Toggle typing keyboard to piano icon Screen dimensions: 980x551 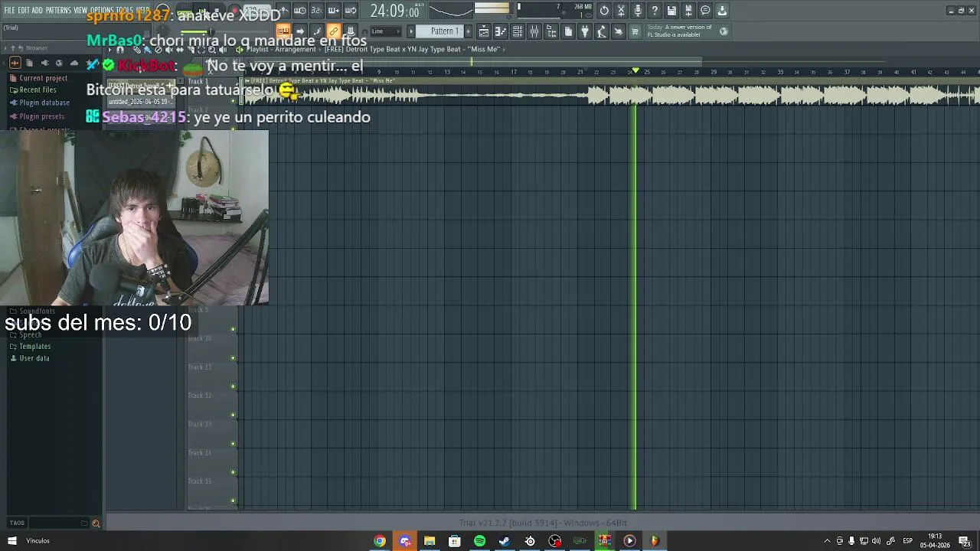click(x=283, y=31)
